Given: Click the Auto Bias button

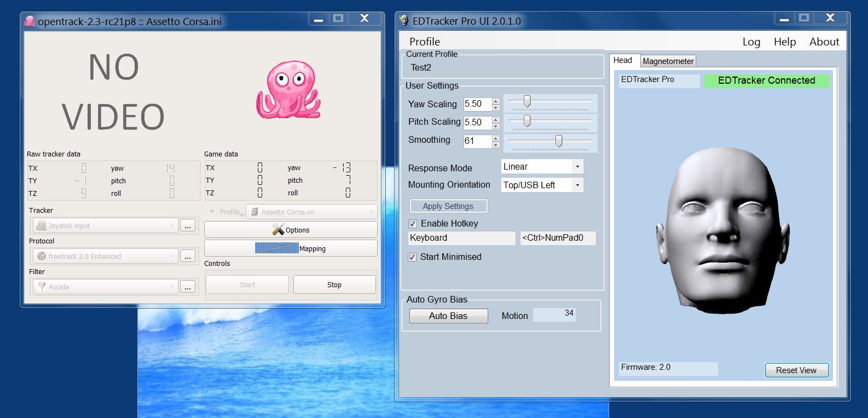Looking at the screenshot, I should click(448, 316).
